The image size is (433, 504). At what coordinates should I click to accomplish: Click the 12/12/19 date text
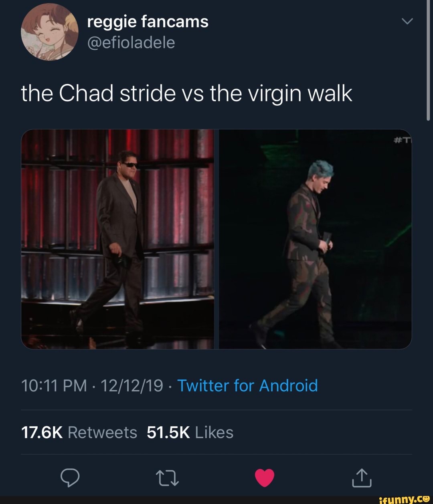click(132, 386)
